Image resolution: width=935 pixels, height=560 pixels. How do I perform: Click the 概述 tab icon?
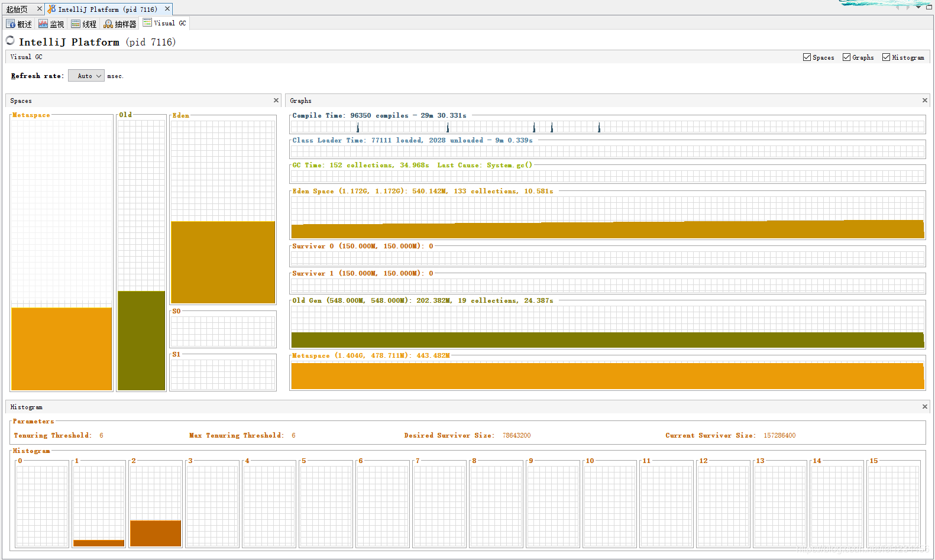point(11,24)
